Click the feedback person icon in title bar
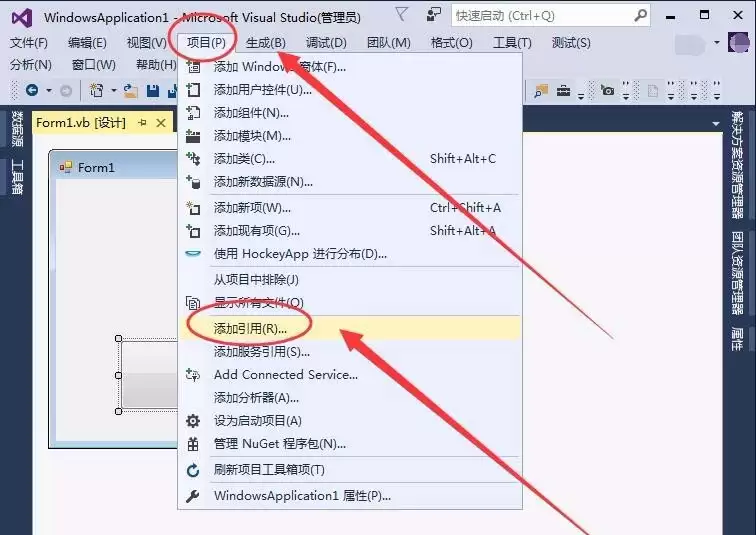 tap(433, 15)
